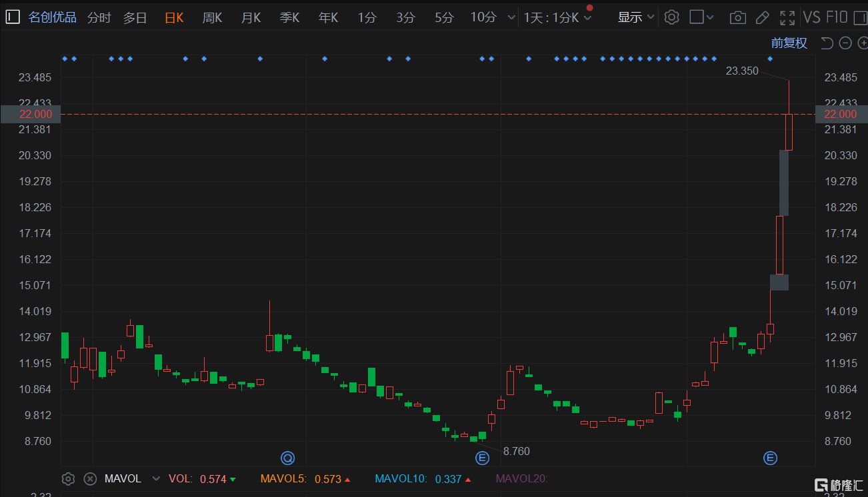Open the camera screenshot tool
Image resolution: width=868 pixels, height=497 pixels.
737,17
